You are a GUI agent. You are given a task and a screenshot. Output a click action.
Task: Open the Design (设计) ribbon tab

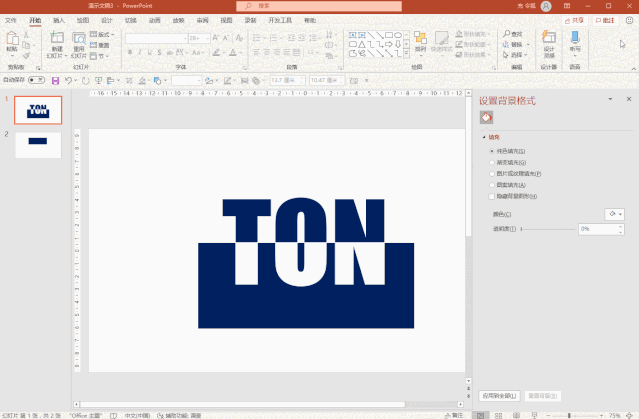(107, 20)
